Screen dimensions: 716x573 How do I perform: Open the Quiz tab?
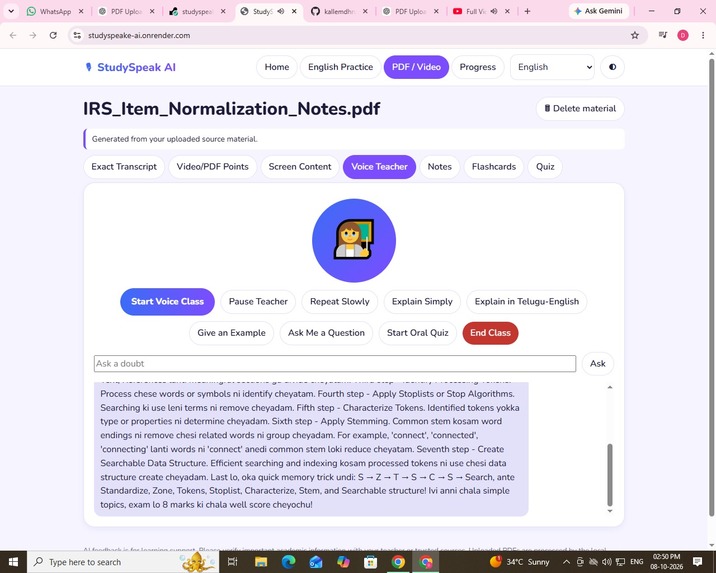point(545,167)
